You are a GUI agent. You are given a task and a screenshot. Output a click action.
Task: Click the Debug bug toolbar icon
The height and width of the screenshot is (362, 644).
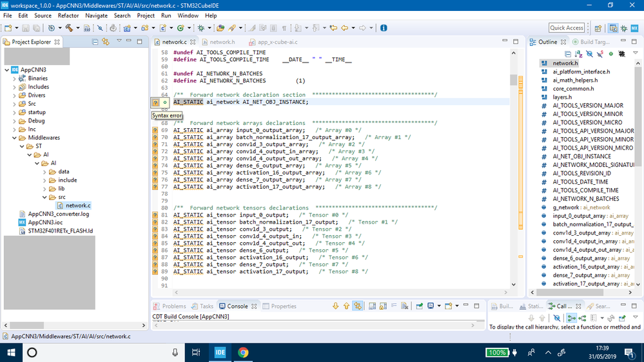click(x=201, y=28)
